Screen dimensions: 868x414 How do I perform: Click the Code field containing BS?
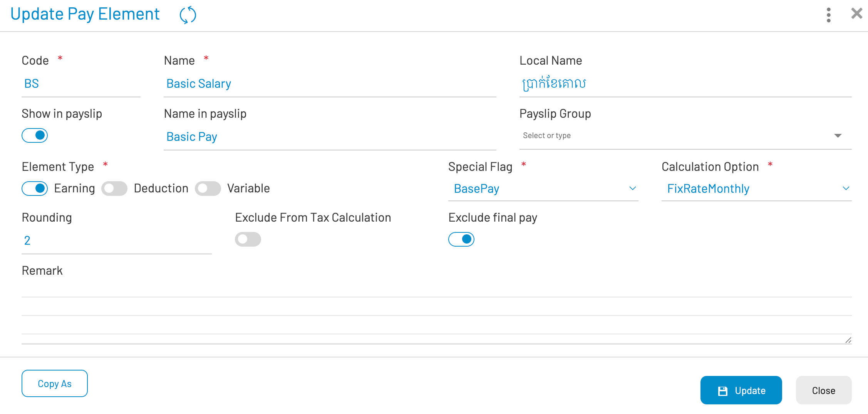[x=81, y=84]
